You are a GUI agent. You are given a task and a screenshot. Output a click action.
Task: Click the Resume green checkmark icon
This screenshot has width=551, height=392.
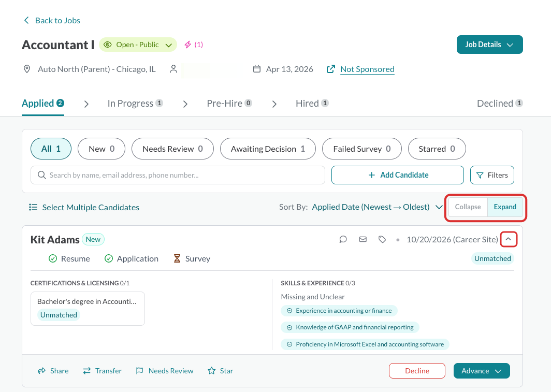click(x=53, y=258)
